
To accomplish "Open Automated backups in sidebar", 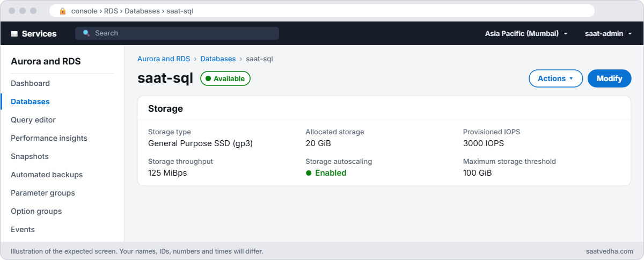I will coord(47,175).
